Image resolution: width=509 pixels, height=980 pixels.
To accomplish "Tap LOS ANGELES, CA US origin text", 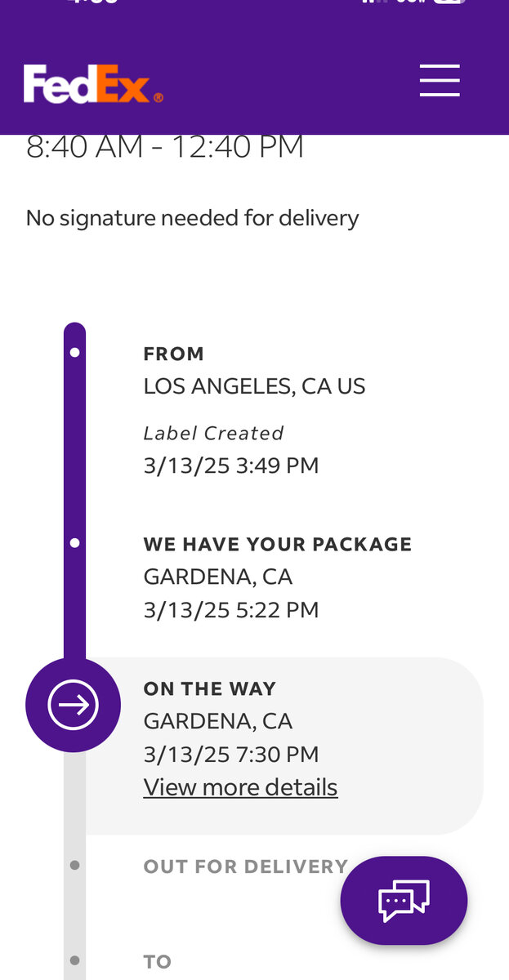I will (x=254, y=386).
